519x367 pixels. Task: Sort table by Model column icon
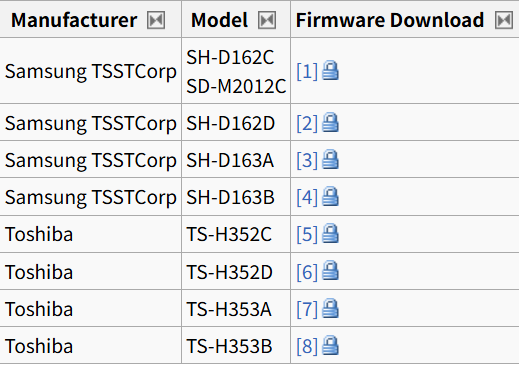267,20
